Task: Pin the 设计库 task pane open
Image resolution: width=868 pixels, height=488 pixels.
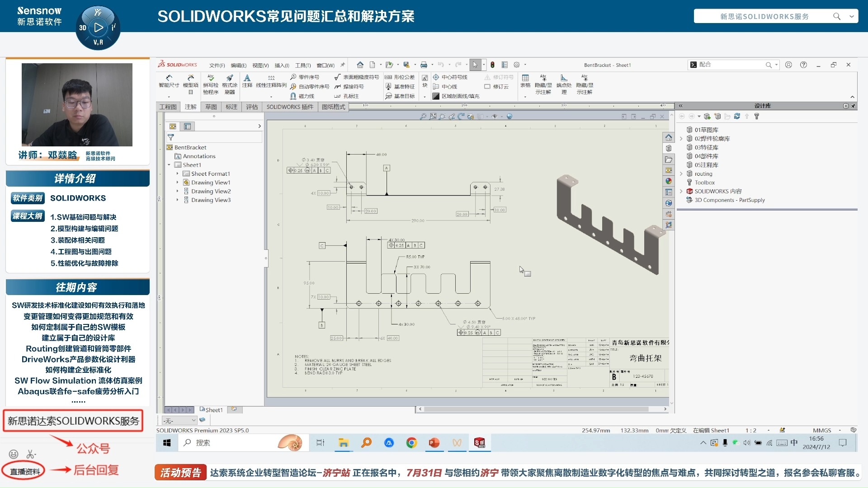Action: coord(854,106)
